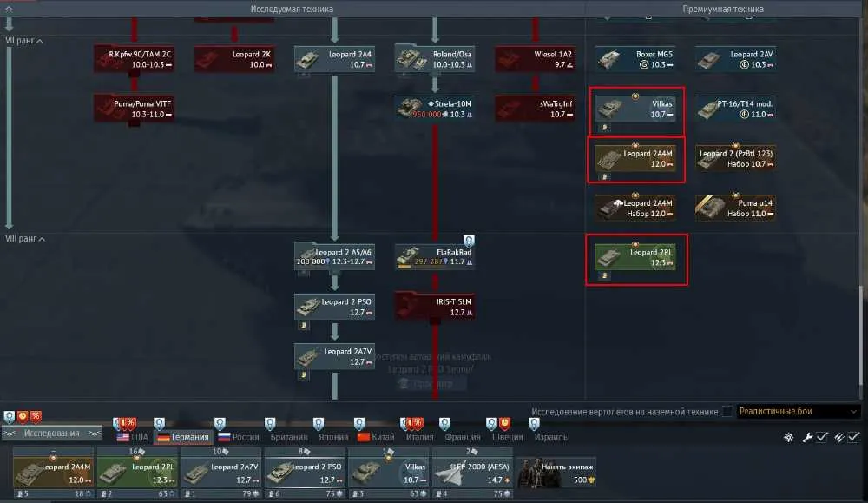Select the Strela-10M vehicle card
This screenshot has width=868, height=503.
point(435,109)
